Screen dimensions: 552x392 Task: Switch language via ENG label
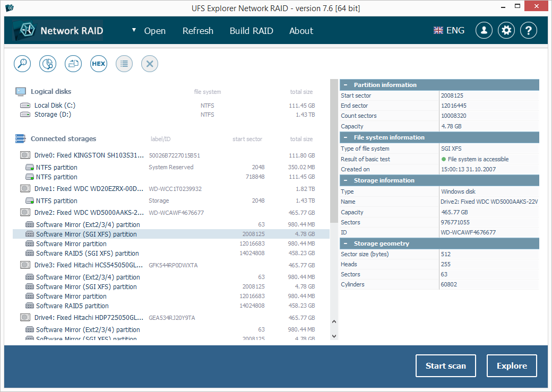455,31
